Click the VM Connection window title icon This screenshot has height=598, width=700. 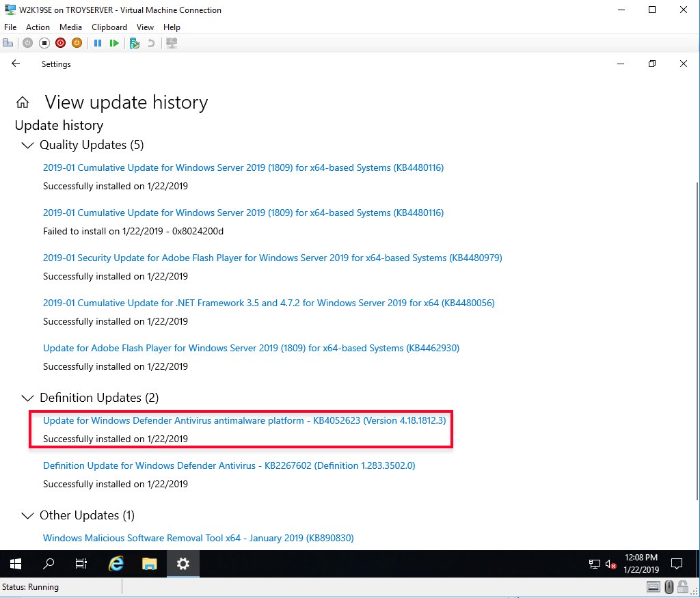tap(10, 10)
